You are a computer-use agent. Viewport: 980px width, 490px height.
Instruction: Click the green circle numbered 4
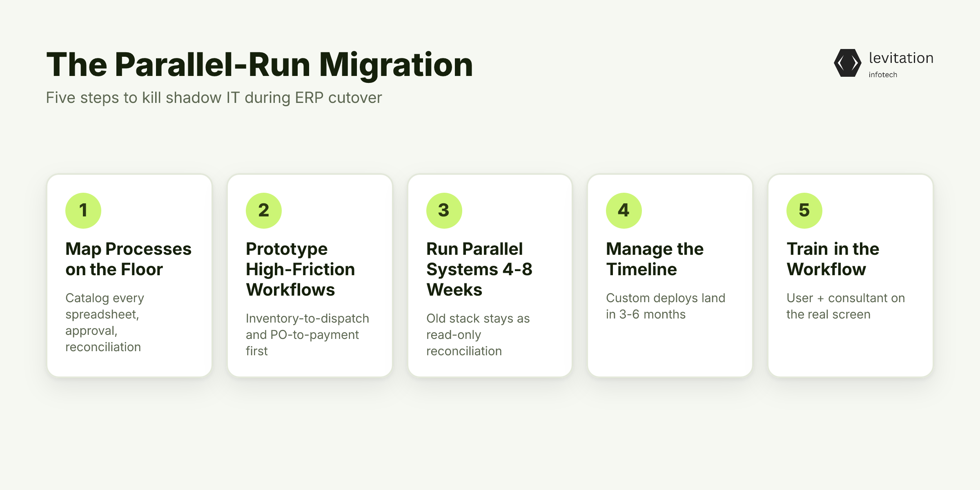pos(624,211)
